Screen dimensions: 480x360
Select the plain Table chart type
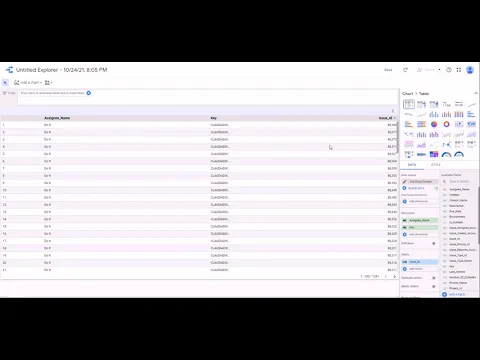click(x=409, y=104)
